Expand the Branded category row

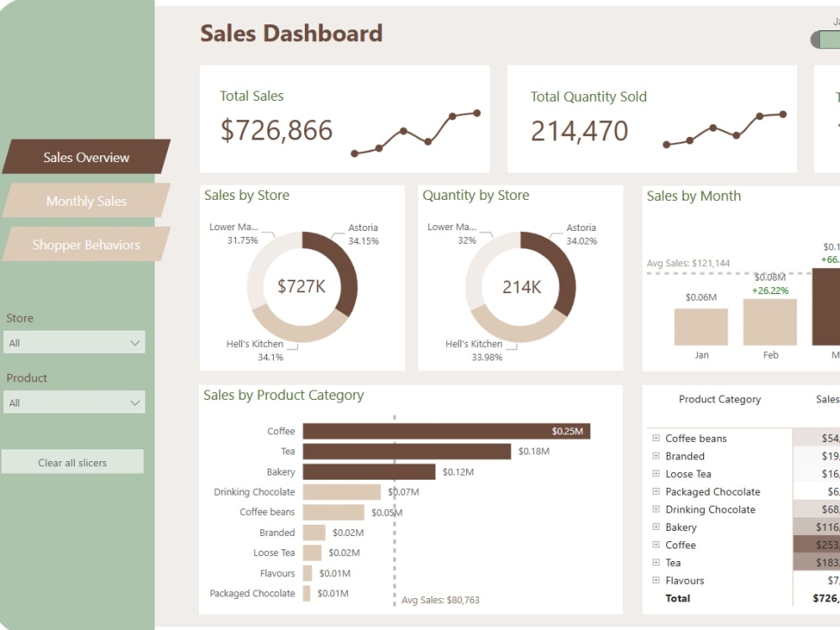(x=656, y=455)
